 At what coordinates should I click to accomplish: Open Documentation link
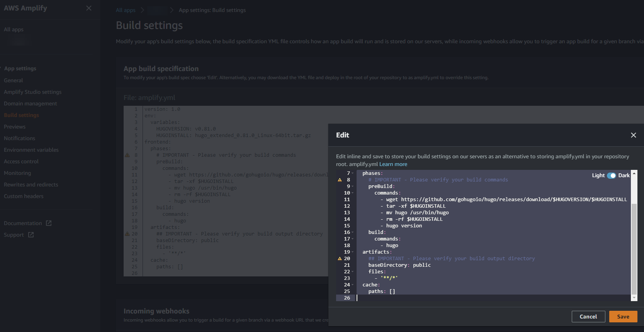pos(23,223)
